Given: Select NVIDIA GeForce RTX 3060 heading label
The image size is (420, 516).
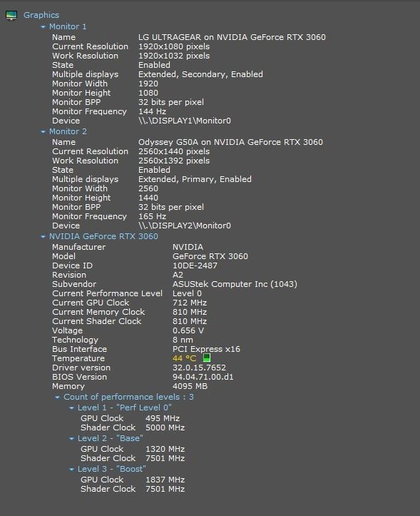Looking at the screenshot, I should [103, 237].
